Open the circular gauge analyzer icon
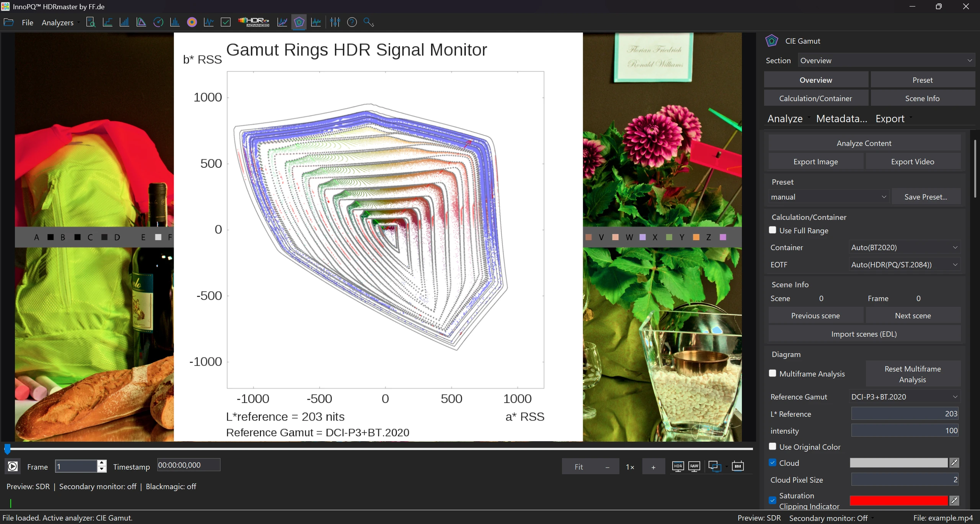Screen dimensions: 980x524 point(158,22)
